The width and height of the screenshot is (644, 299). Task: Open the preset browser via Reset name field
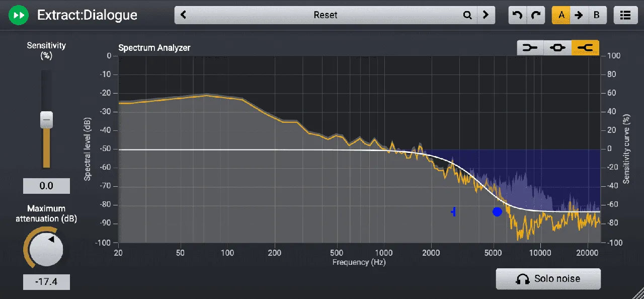coord(325,15)
